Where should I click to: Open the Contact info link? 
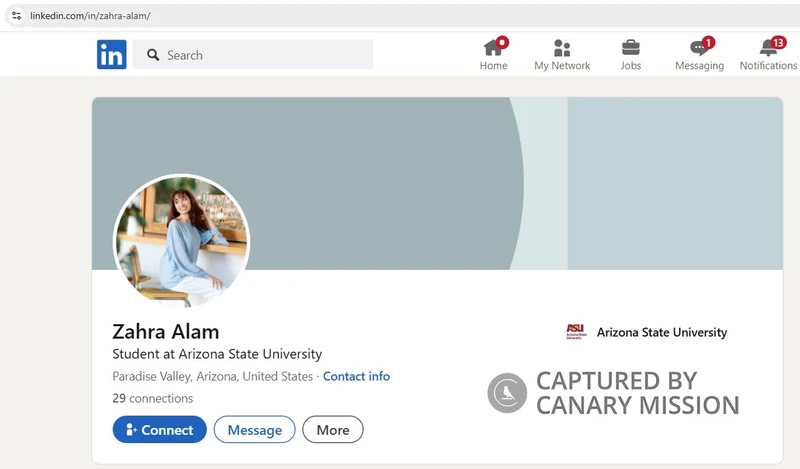[356, 376]
